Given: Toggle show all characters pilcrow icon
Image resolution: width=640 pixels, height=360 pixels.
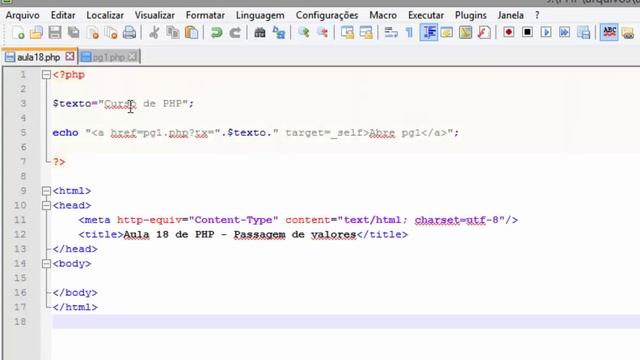Looking at the screenshot, I should 409,32.
